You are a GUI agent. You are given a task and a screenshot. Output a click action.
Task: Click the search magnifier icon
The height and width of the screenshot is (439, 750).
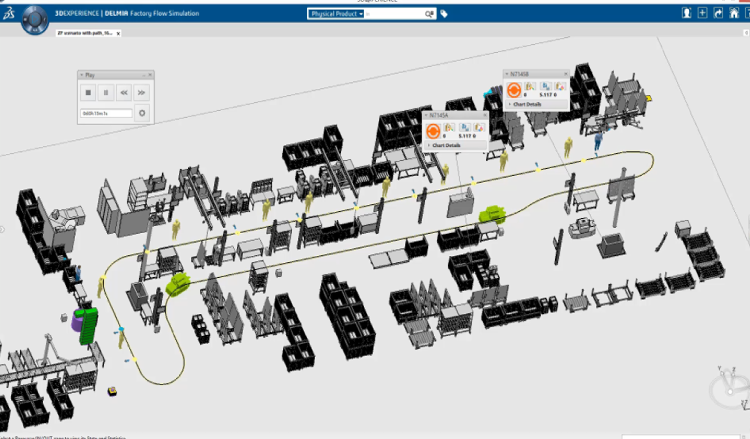coord(429,14)
